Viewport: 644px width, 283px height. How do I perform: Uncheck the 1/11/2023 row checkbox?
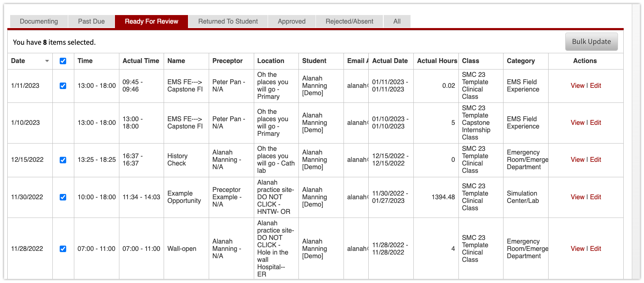coord(63,86)
